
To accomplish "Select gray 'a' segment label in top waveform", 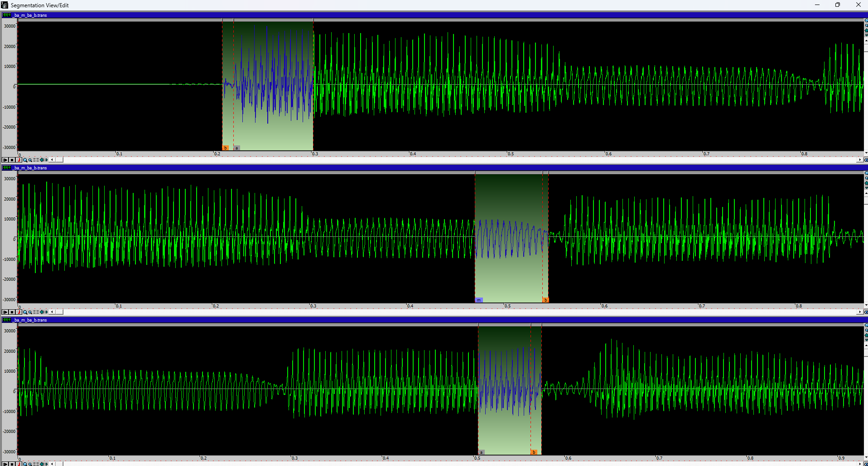I will click(x=236, y=148).
